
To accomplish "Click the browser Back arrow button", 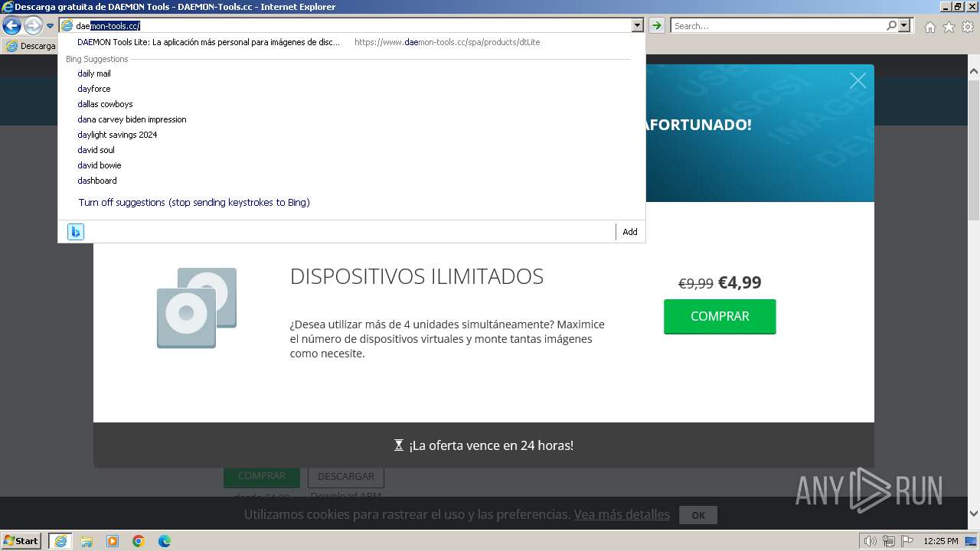I will [x=11, y=26].
